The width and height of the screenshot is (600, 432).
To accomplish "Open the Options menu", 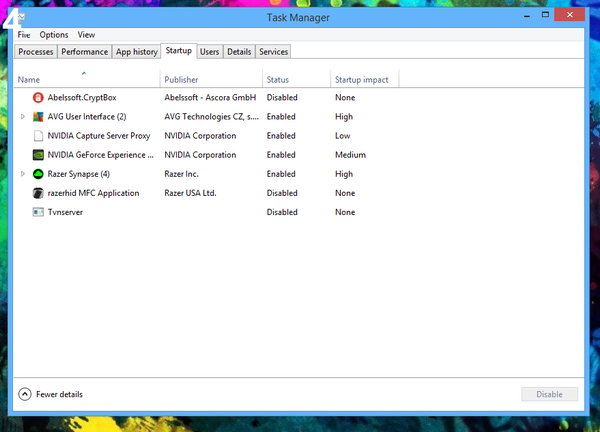I will (x=54, y=35).
